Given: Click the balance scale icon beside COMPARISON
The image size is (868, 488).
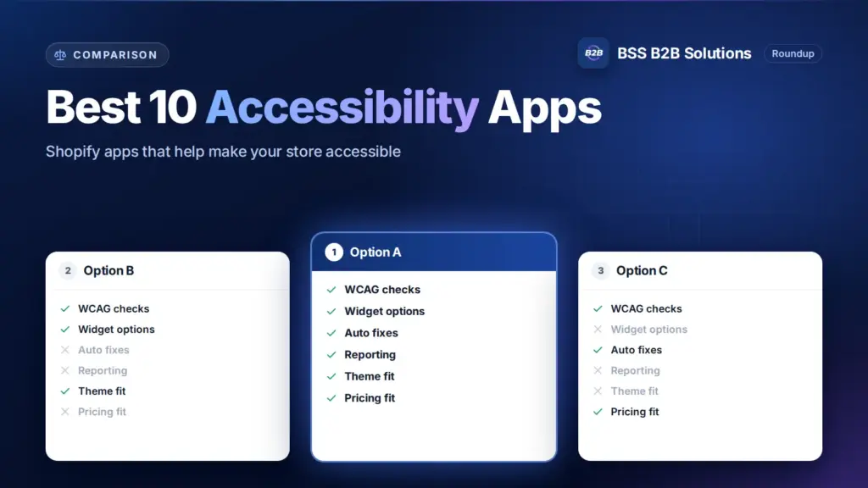Looking at the screenshot, I should (60, 55).
